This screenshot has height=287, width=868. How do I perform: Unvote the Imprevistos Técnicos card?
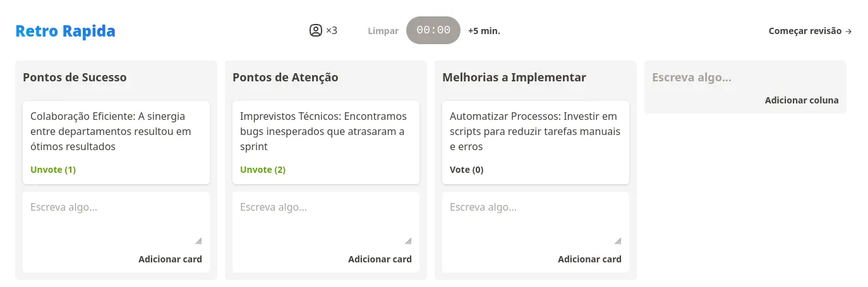click(x=263, y=170)
